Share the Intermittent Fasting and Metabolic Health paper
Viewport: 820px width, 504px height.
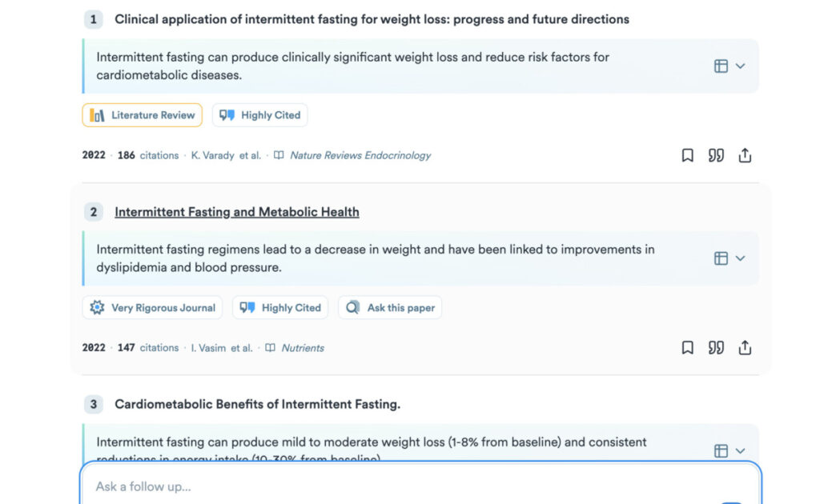pos(745,348)
